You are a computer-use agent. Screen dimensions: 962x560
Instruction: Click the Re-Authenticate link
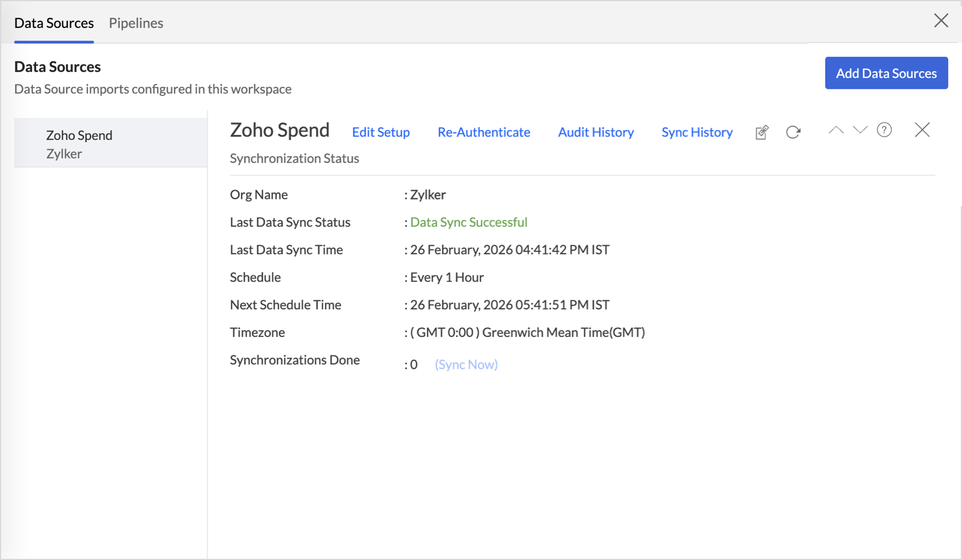coord(483,132)
